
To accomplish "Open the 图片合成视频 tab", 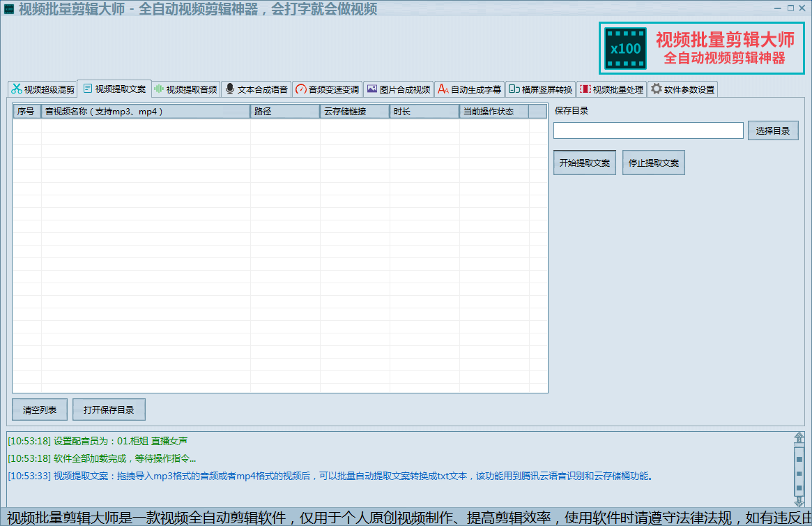I will [x=399, y=89].
